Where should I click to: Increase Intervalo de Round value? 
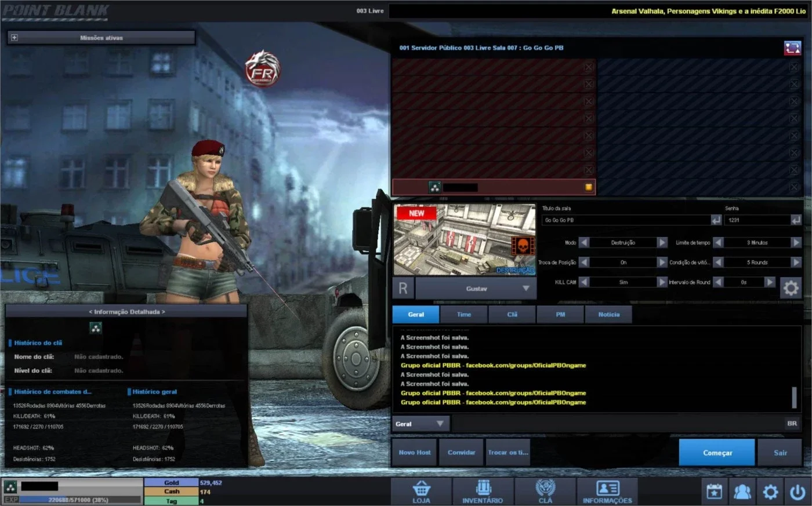tap(770, 282)
